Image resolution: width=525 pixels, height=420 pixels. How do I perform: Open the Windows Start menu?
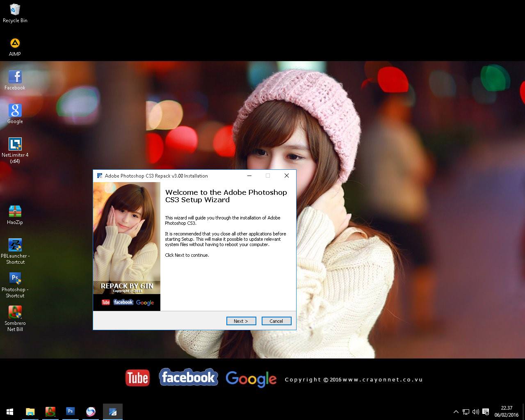click(10, 411)
